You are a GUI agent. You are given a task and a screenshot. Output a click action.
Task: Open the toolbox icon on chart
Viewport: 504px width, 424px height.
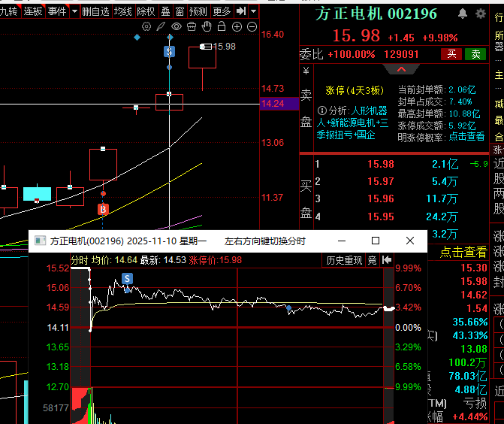tap(192, 27)
